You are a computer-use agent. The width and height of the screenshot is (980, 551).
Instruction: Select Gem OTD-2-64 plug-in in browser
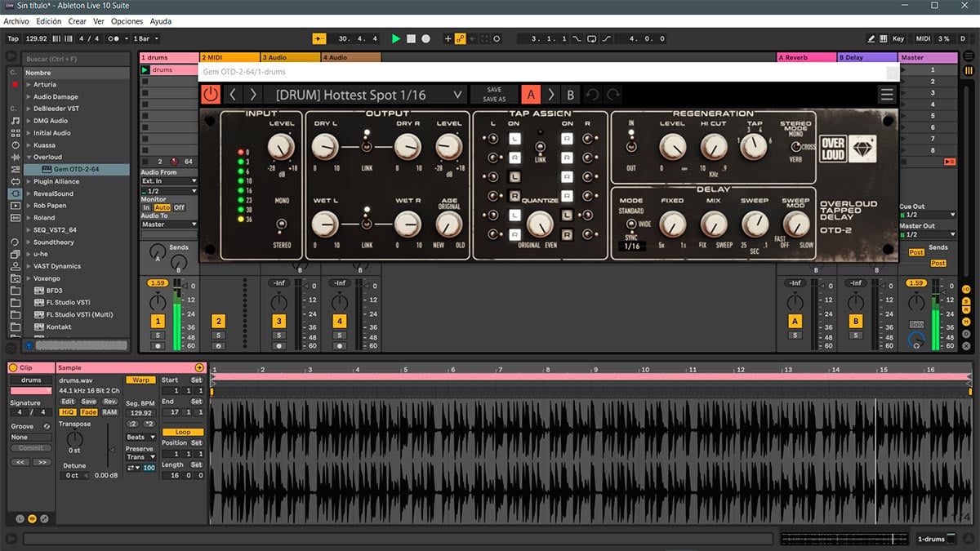point(77,169)
